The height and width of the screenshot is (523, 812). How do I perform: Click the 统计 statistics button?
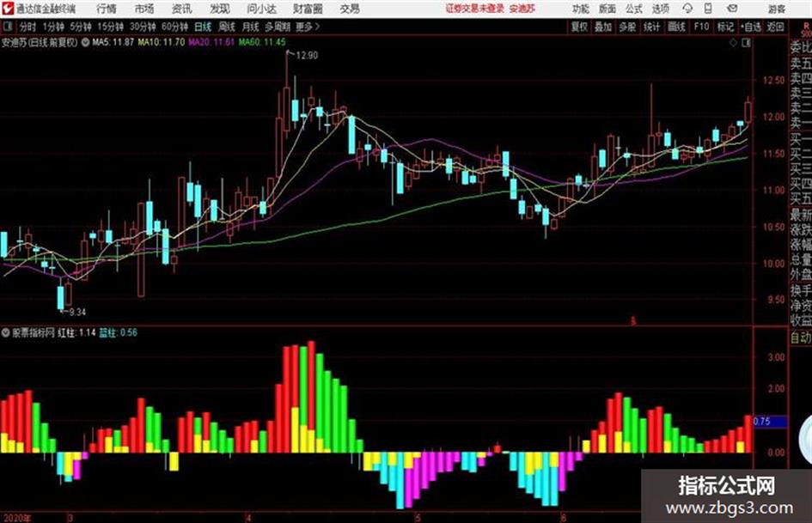(x=651, y=27)
